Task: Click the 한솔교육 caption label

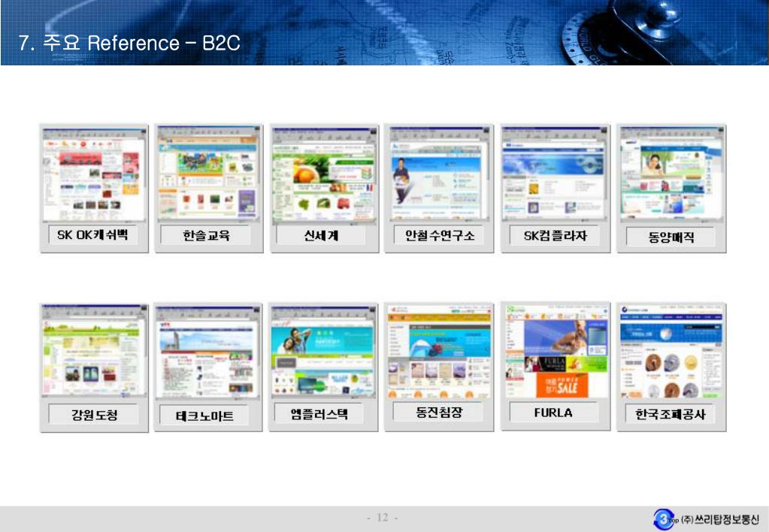Action: click(x=206, y=236)
